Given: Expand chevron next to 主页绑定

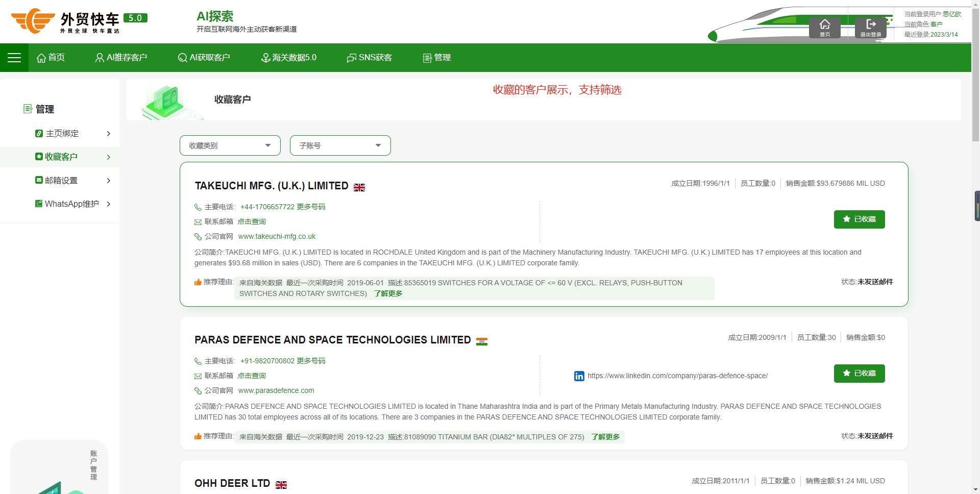Looking at the screenshot, I should pos(109,134).
